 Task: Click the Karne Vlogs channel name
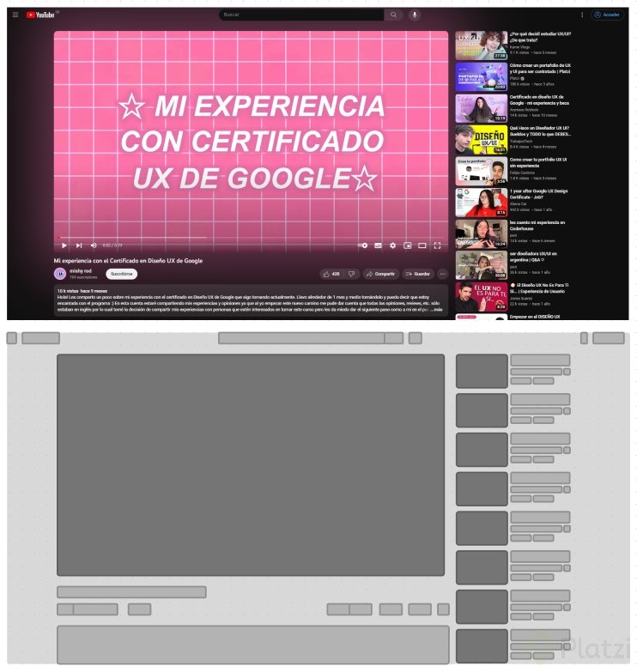click(x=520, y=47)
